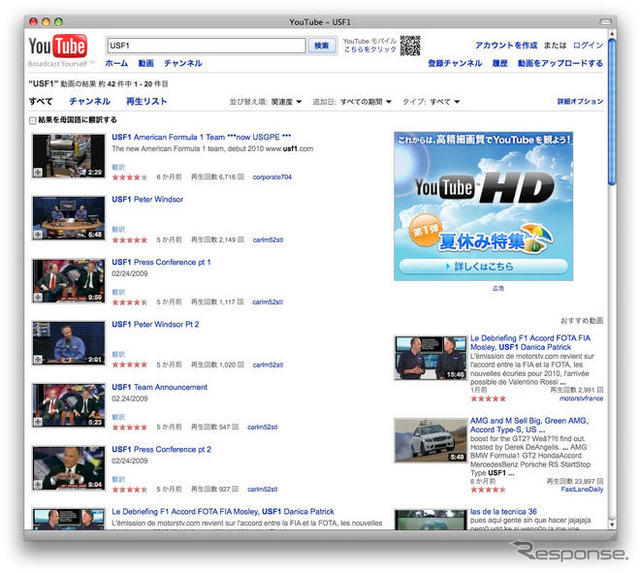The image size is (640, 573).
Task: Open thumbnail of USF1 American Formula 1 Team 2:29
Action: (x=69, y=156)
